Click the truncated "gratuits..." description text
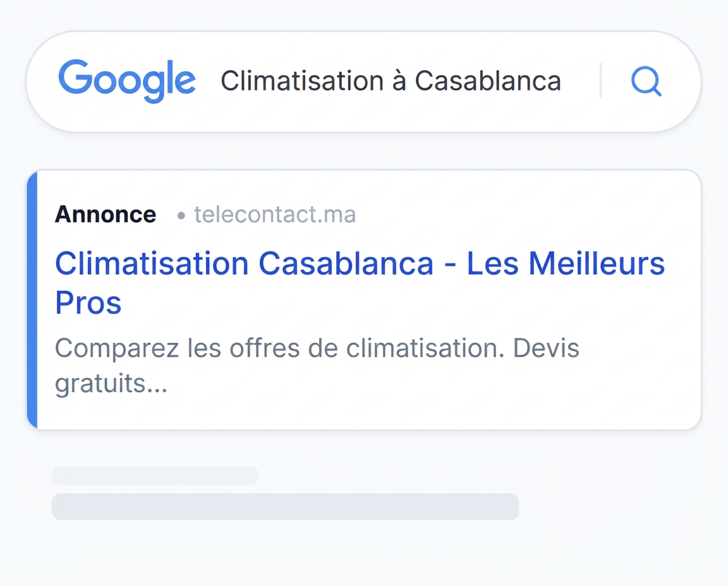This screenshot has height=586, width=728. pyautogui.click(x=111, y=383)
